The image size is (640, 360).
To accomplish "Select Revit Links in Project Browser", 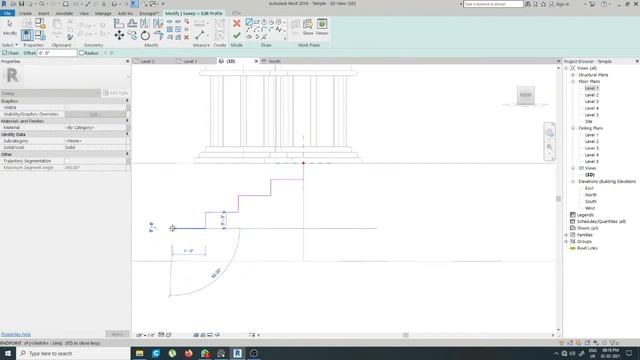I will click(x=587, y=248).
